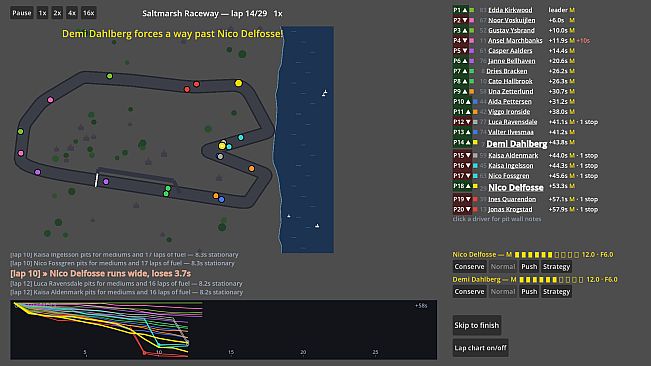This screenshot has width=651, height=366.
Task: Set Demi Dahlberg to Conserve mode
Action: (469, 292)
